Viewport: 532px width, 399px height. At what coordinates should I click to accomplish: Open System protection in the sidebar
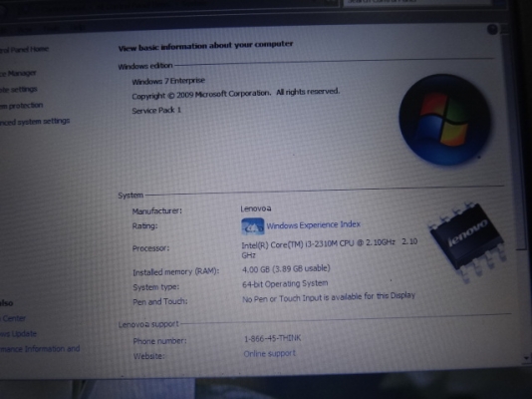point(21,106)
